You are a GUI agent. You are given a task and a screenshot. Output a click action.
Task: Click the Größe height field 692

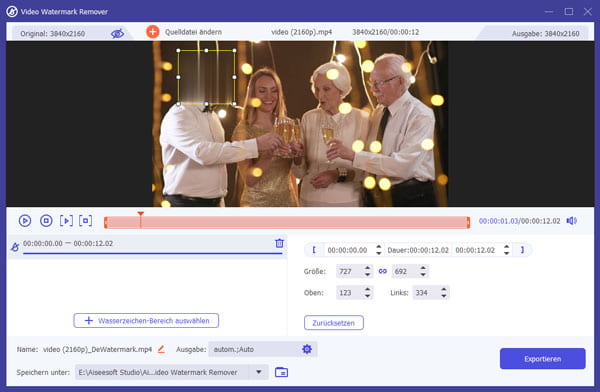click(405, 271)
